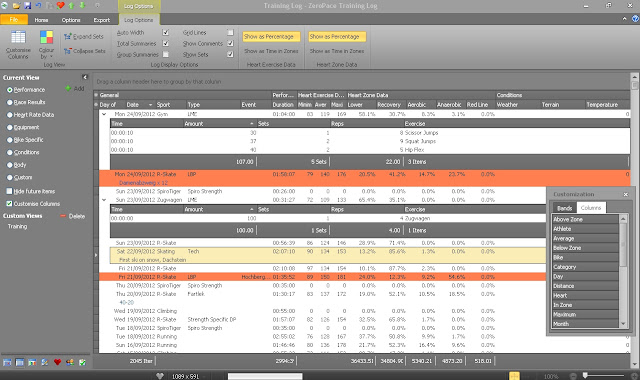Open the File menu tab
This screenshot has width=640, height=380.
pyautogui.click(x=14, y=20)
